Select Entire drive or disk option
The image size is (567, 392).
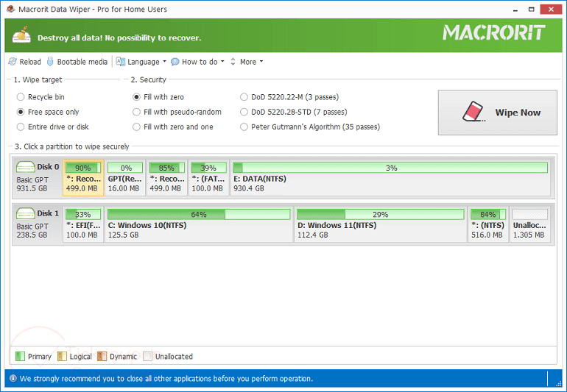[x=53, y=126]
